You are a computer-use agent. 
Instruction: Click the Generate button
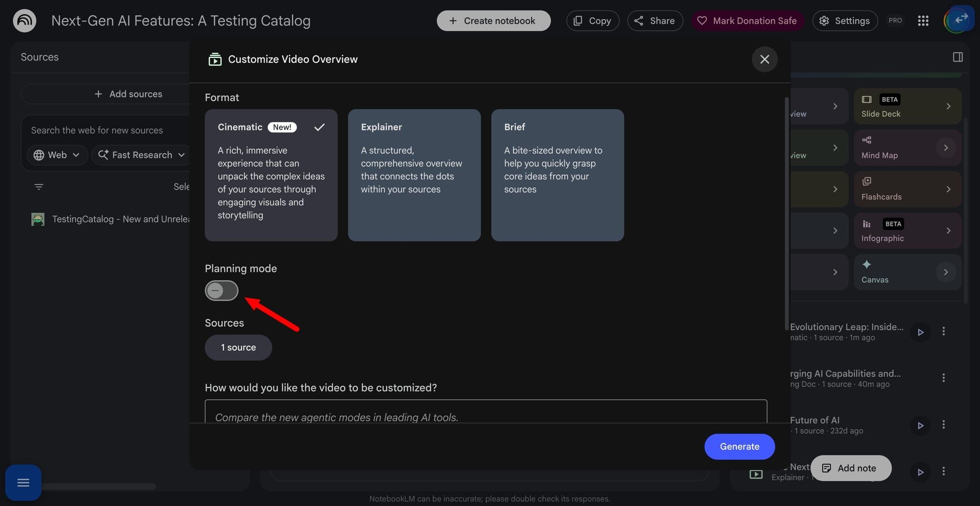(x=739, y=447)
